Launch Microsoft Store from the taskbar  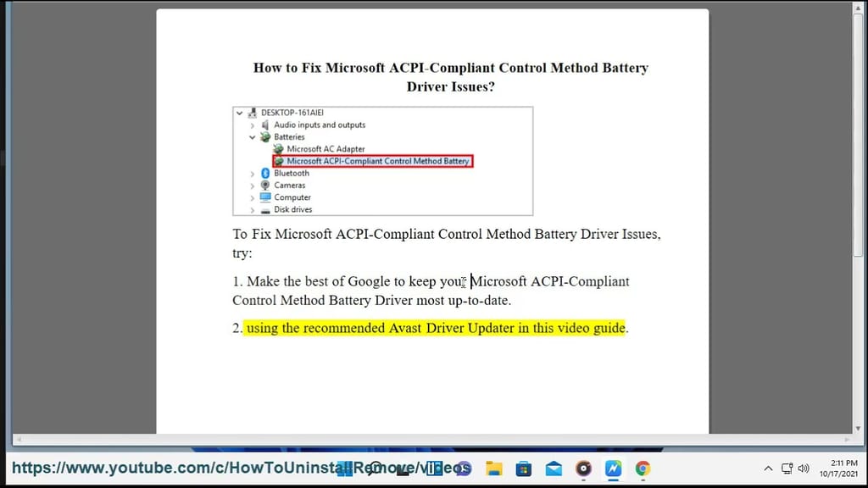point(523,468)
